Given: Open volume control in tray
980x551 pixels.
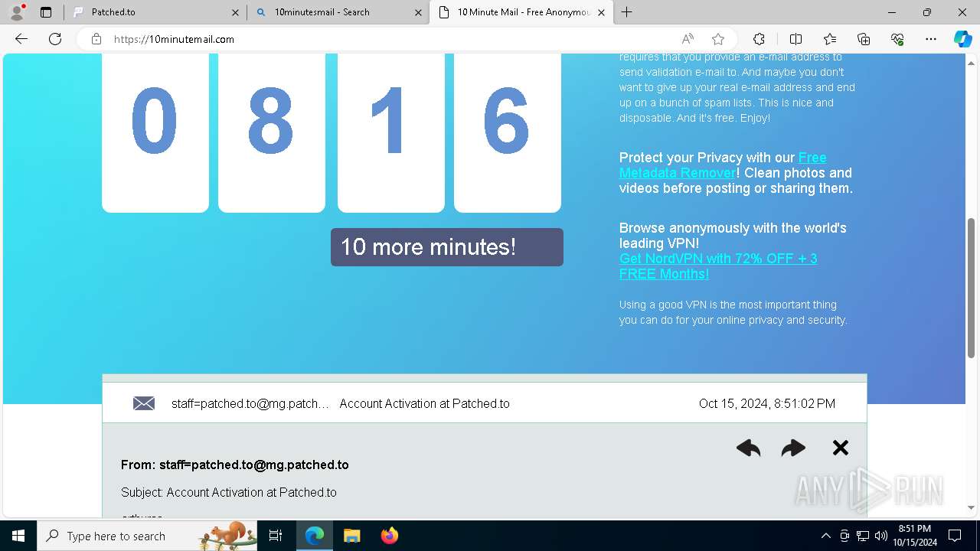Looking at the screenshot, I should tap(881, 536).
